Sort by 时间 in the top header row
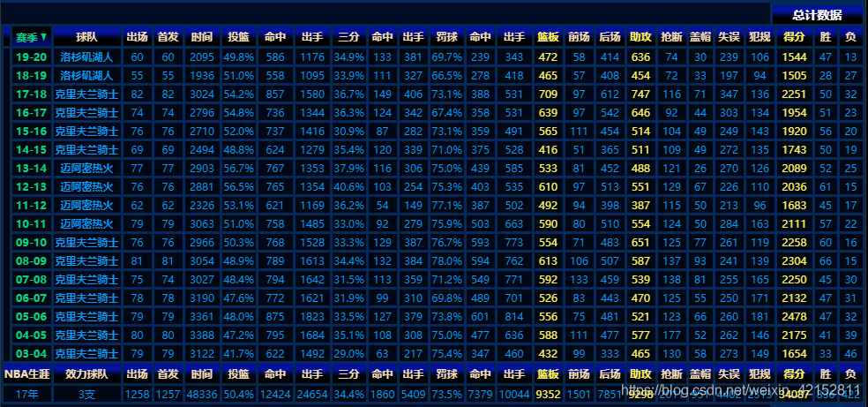This screenshot has width=868, height=407. [202, 37]
